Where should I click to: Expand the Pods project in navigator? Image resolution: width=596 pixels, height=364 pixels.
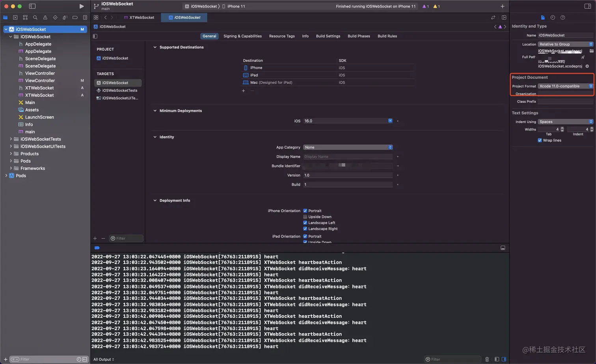(x=6, y=176)
